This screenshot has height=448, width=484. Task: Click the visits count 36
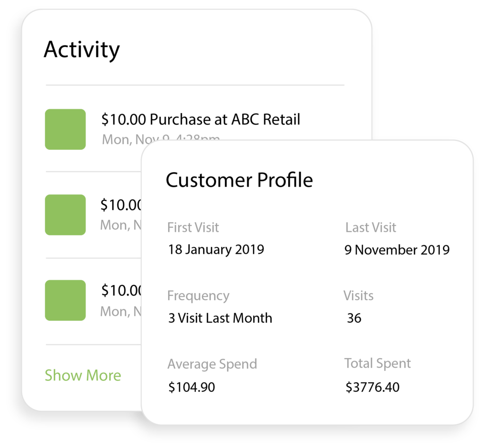[354, 318]
